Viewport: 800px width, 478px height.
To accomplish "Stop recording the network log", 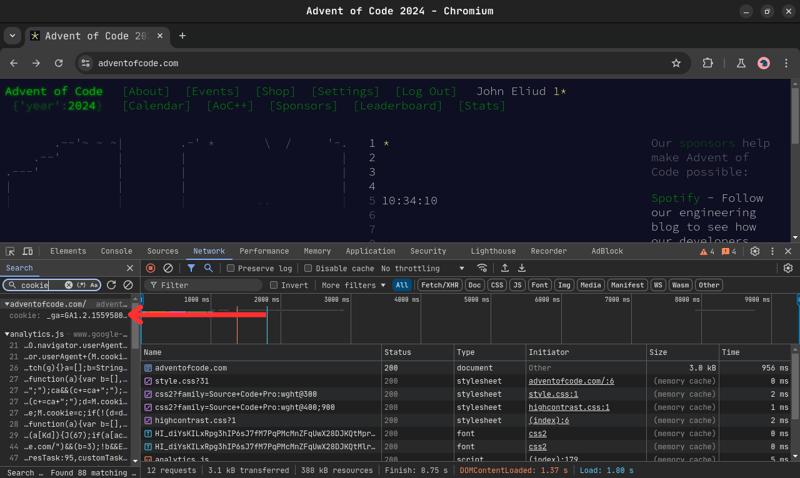I will [x=151, y=268].
